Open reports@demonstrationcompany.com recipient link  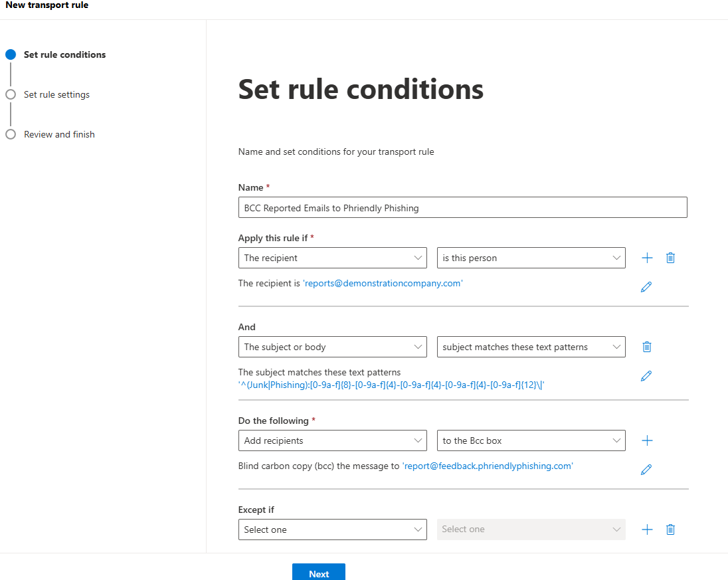tap(383, 283)
